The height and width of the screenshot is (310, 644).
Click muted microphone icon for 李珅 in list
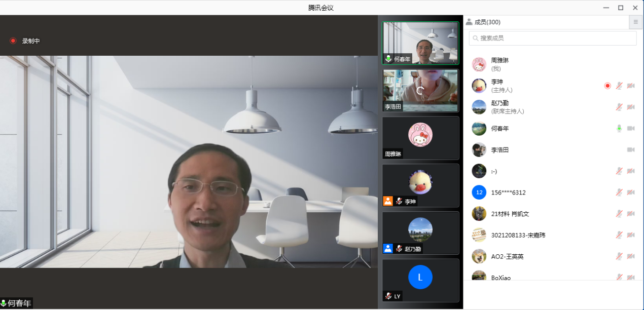tap(619, 86)
